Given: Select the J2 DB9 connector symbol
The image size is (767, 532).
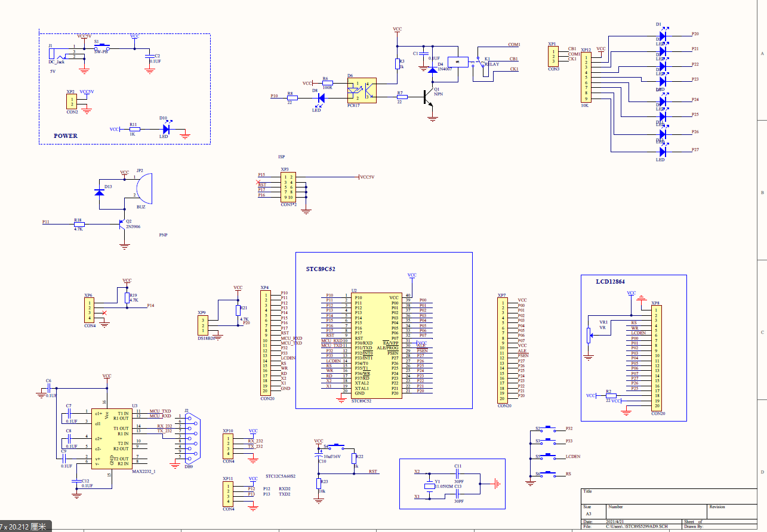Looking at the screenshot, I should pos(192,439).
